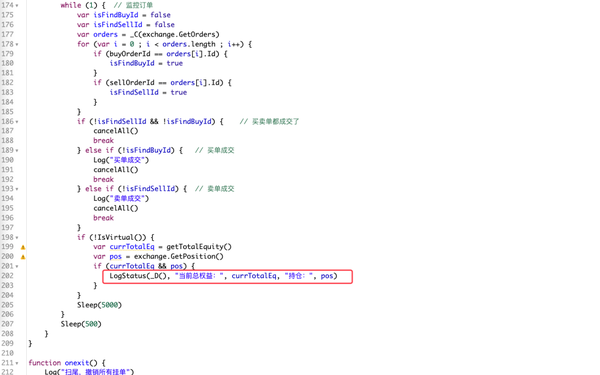
Task: Collapse the while loop at line 174
Action: click(x=17, y=6)
